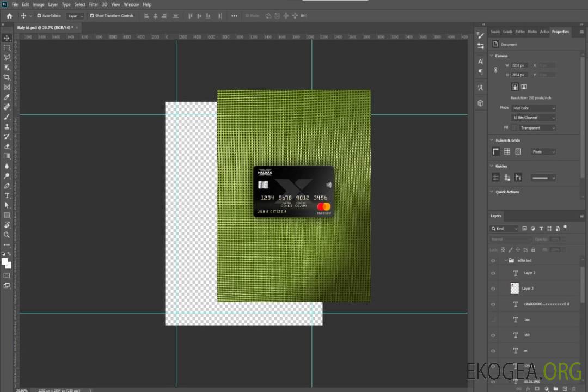Screen dimensions: 588x392
Task: Select the Rectangular Marquee tool
Action: [7, 48]
